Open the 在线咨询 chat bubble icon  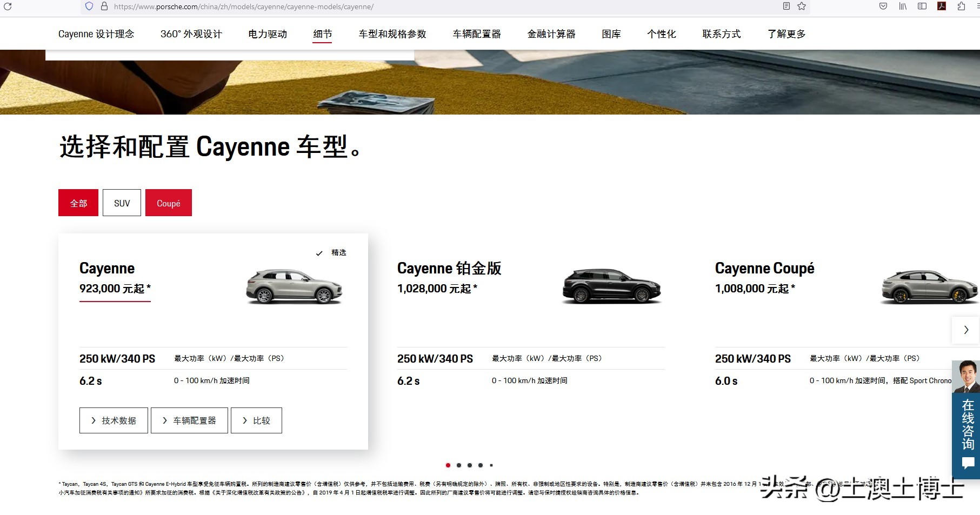[968, 463]
